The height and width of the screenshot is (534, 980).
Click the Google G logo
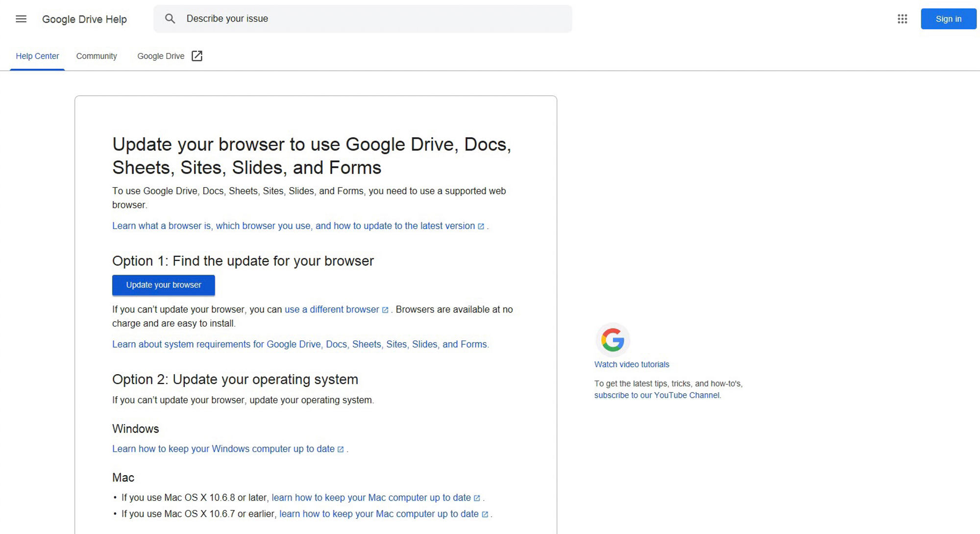coord(612,339)
